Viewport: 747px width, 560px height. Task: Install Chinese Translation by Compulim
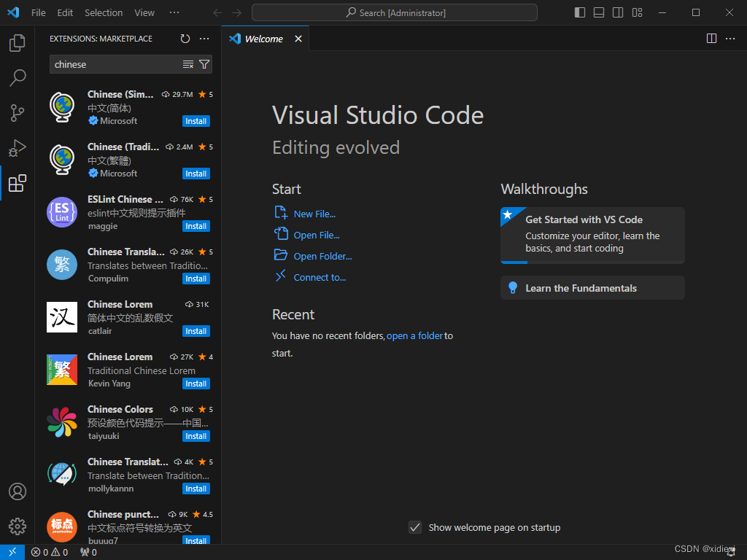pos(196,279)
